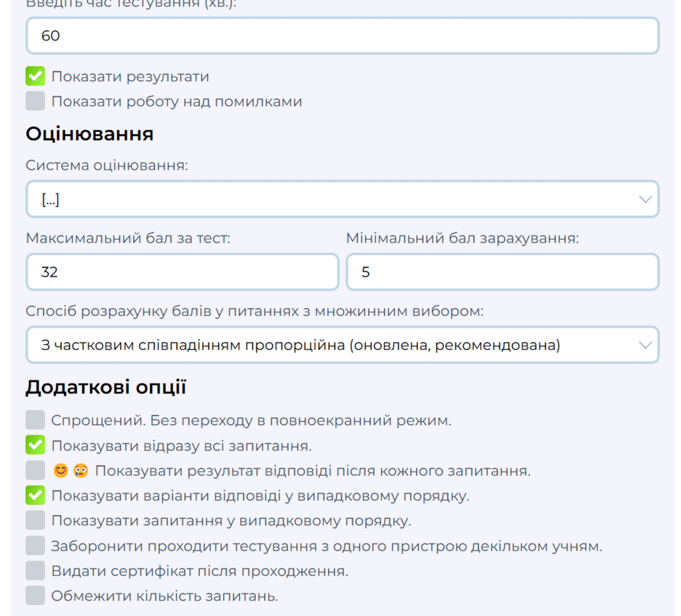The height and width of the screenshot is (616, 681).
Task: Enable 'Видати сертифікат після проходження' checkbox
Action: [35, 570]
